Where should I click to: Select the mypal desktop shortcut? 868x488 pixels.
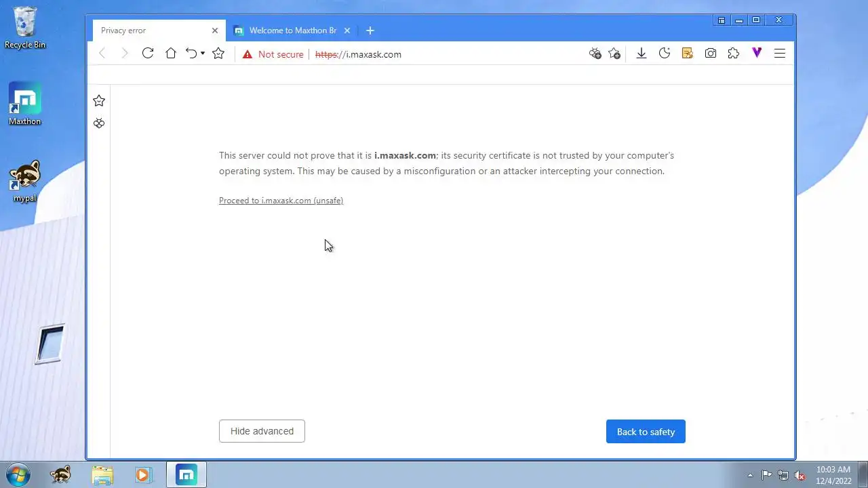coord(24,182)
